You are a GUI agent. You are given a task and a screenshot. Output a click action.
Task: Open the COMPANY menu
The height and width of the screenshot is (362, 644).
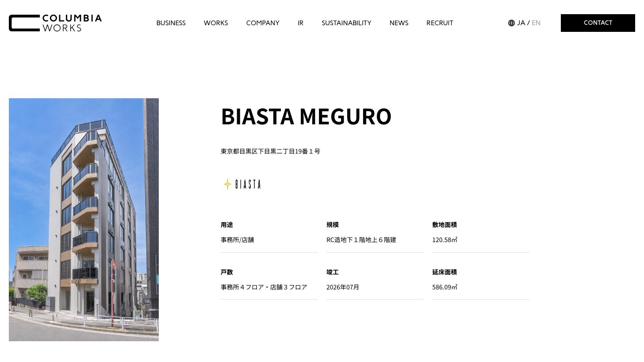click(x=263, y=23)
